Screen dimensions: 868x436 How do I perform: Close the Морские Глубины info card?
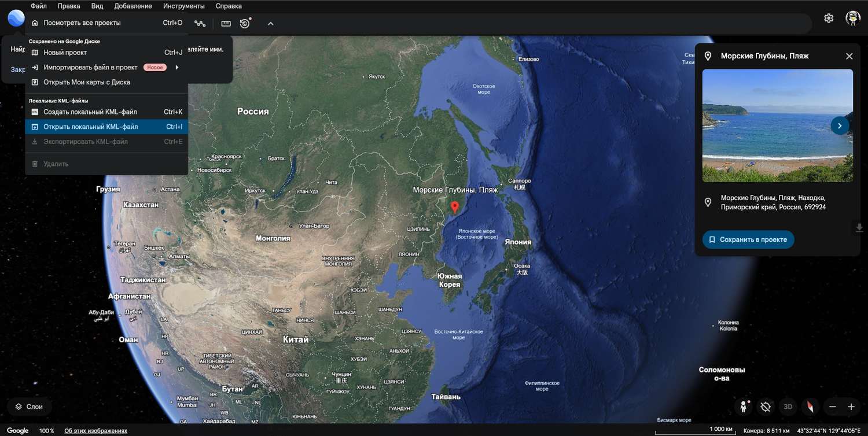coord(849,56)
